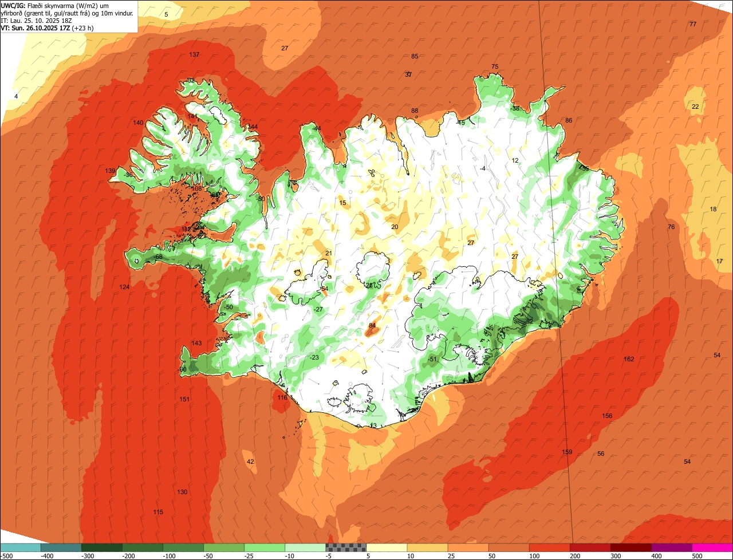
Task: Click the map value '-4'
Action: pos(483,168)
